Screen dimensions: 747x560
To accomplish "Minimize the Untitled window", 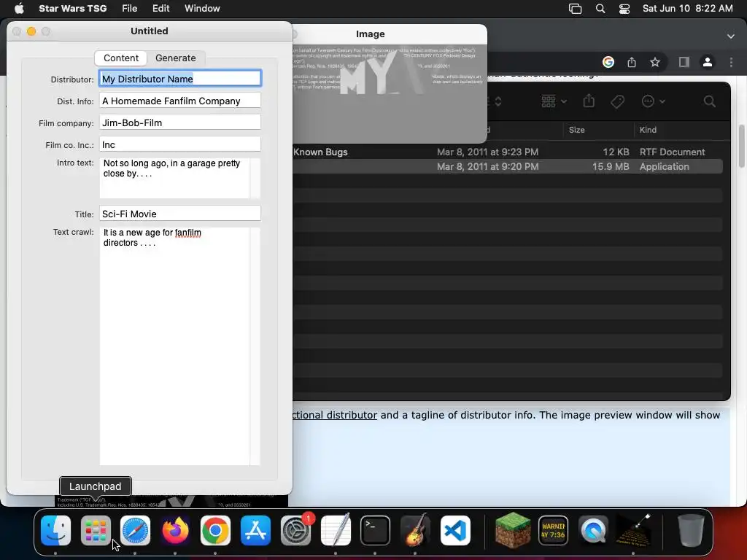I will (x=31, y=31).
